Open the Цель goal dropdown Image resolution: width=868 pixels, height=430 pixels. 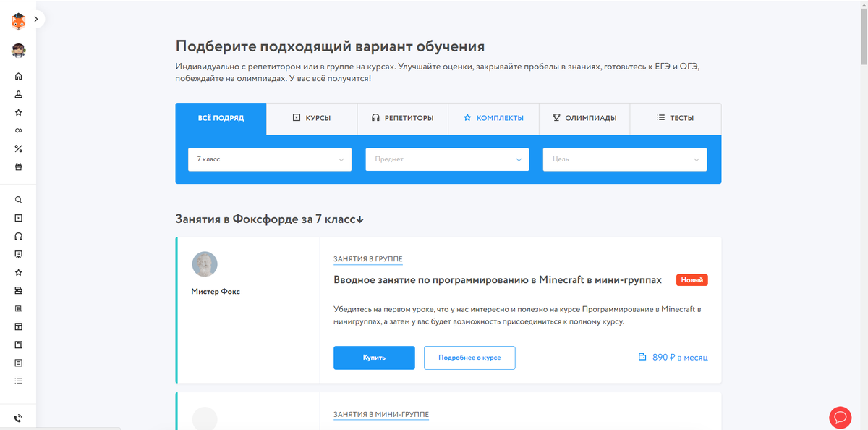[625, 159]
